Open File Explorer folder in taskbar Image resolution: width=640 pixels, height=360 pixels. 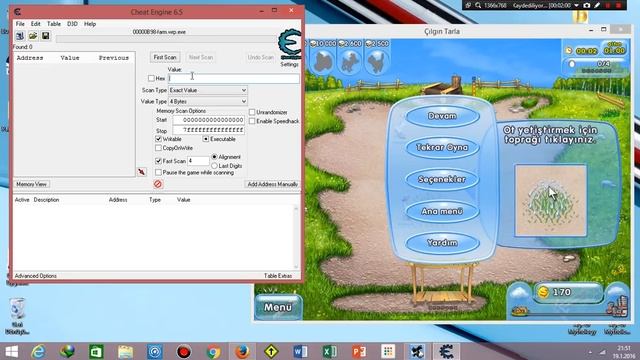coord(126,351)
